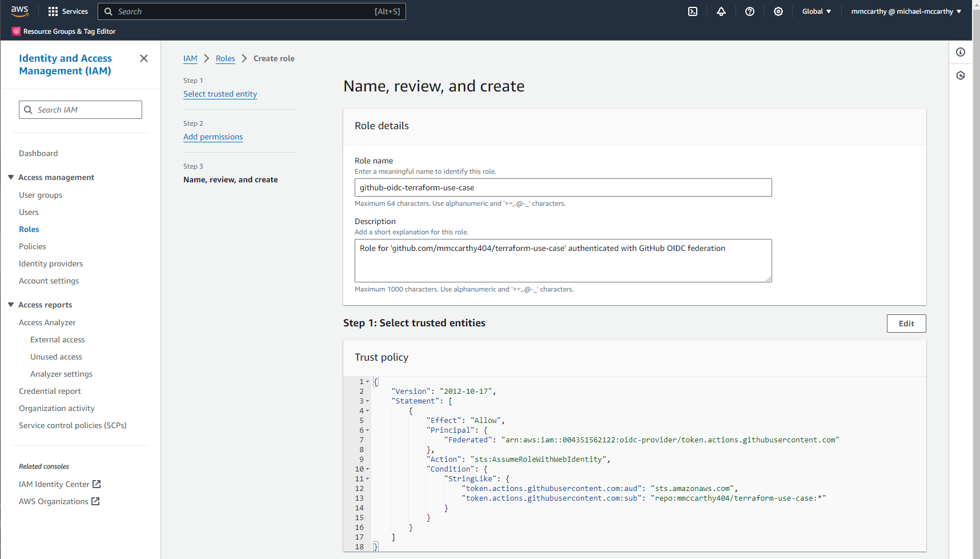
Task: Open the AWS Organizations external link
Action: tap(59, 501)
